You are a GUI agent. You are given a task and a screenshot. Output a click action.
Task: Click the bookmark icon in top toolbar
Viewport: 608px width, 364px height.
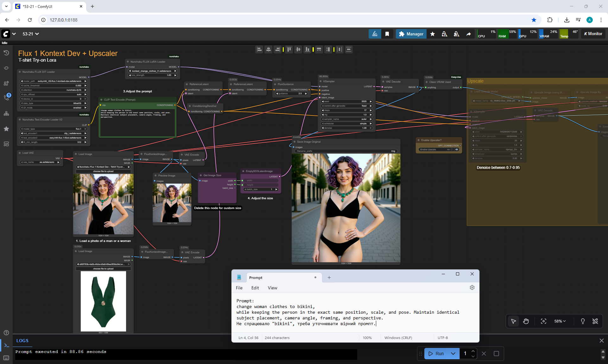[x=387, y=34]
